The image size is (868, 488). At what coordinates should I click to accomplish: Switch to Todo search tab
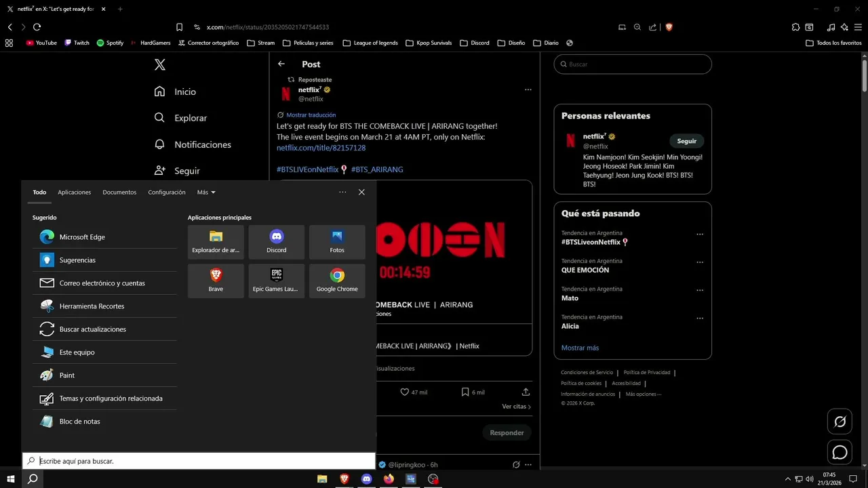39,192
